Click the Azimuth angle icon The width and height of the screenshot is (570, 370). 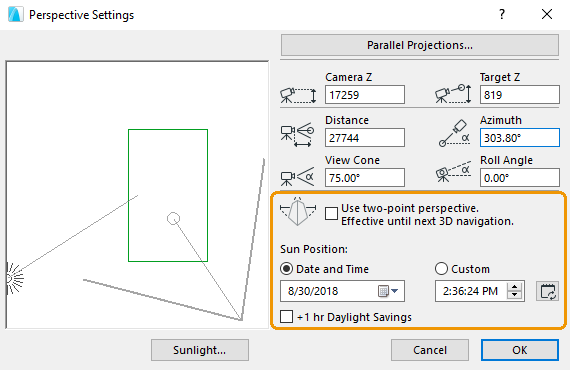point(454,133)
